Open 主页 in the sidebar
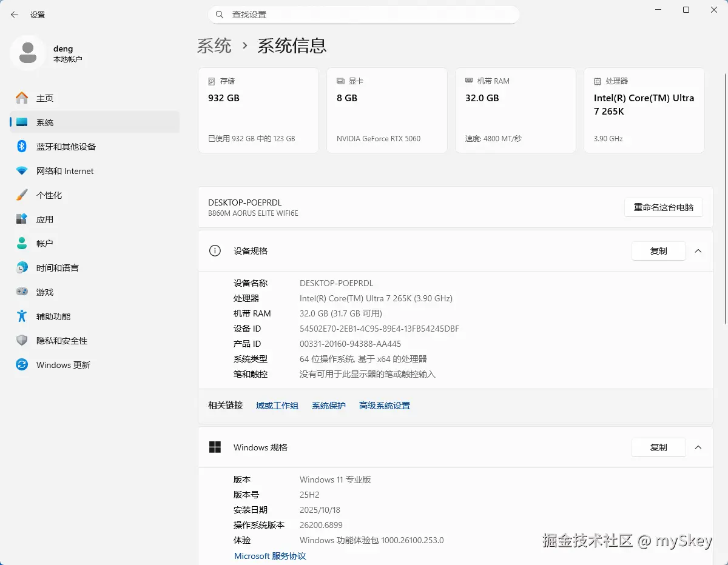 95,98
